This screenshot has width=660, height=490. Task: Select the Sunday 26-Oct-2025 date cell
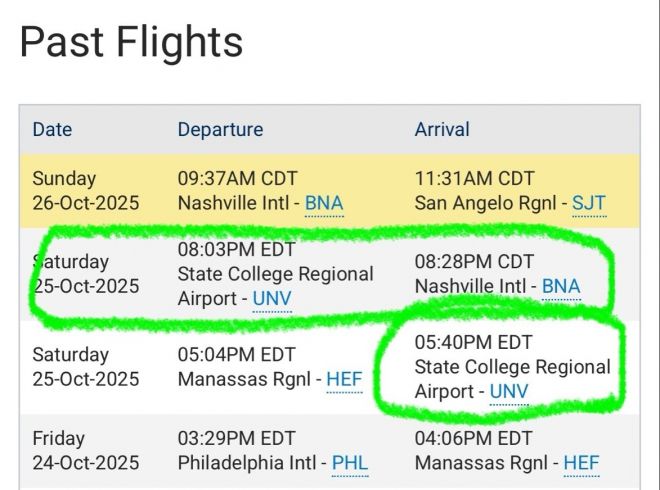click(85, 191)
